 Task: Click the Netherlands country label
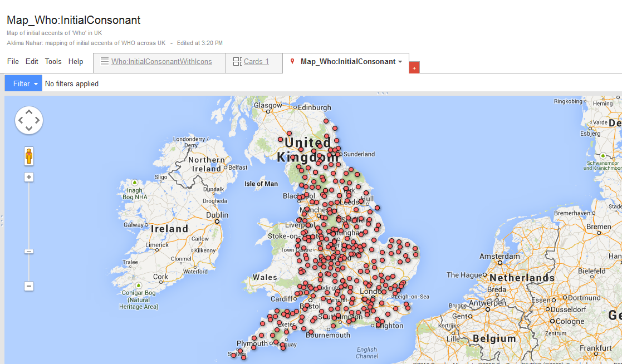pyautogui.click(x=522, y=278)
